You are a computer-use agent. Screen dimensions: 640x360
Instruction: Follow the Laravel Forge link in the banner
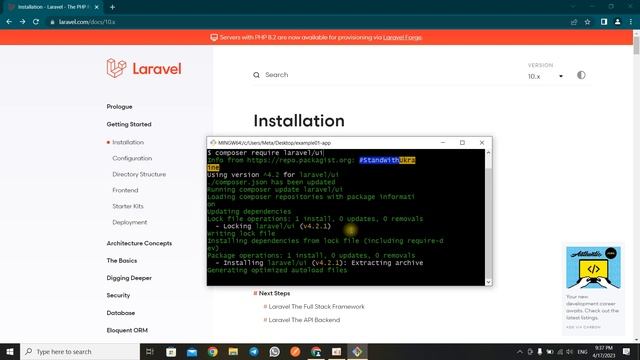coord(402,37)
